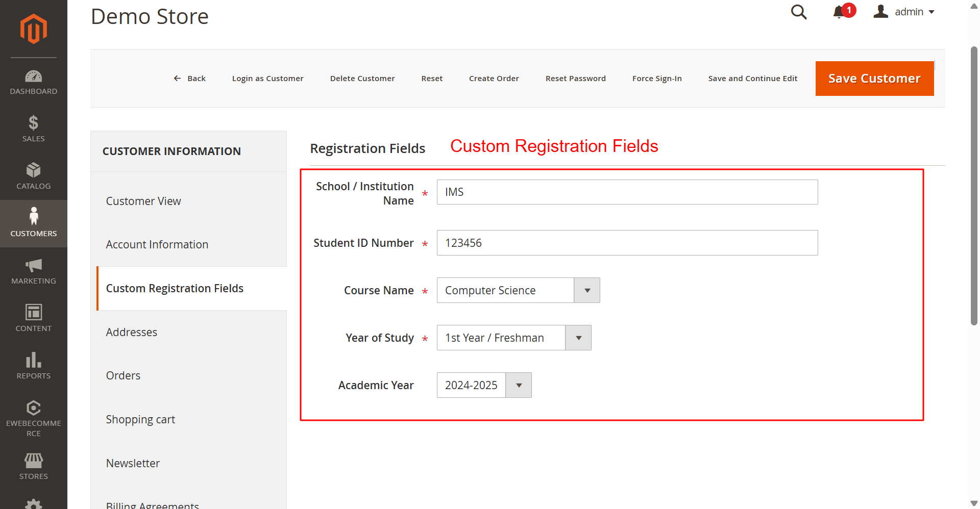The height and width of the screenshot is (509, 980).
Task: Click the Magento logo icon
Action: [34, 29]
